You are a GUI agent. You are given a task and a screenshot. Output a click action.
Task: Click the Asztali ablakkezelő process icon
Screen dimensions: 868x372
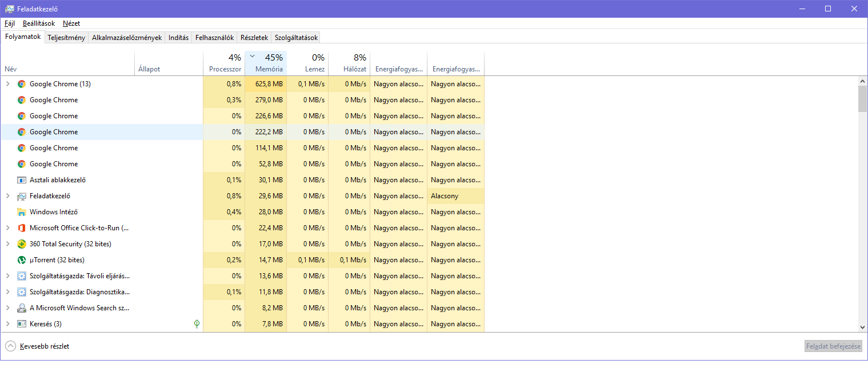[22, 180]
